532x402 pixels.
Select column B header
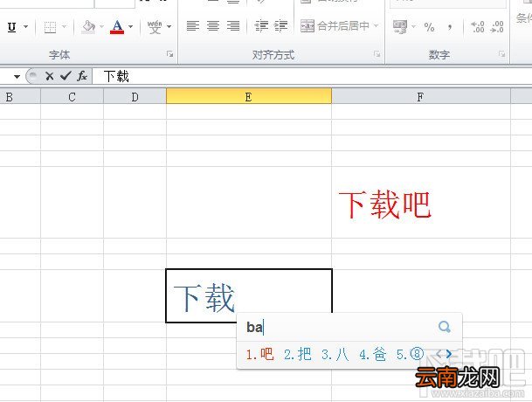pyautogui.click(x=20, y=97)
